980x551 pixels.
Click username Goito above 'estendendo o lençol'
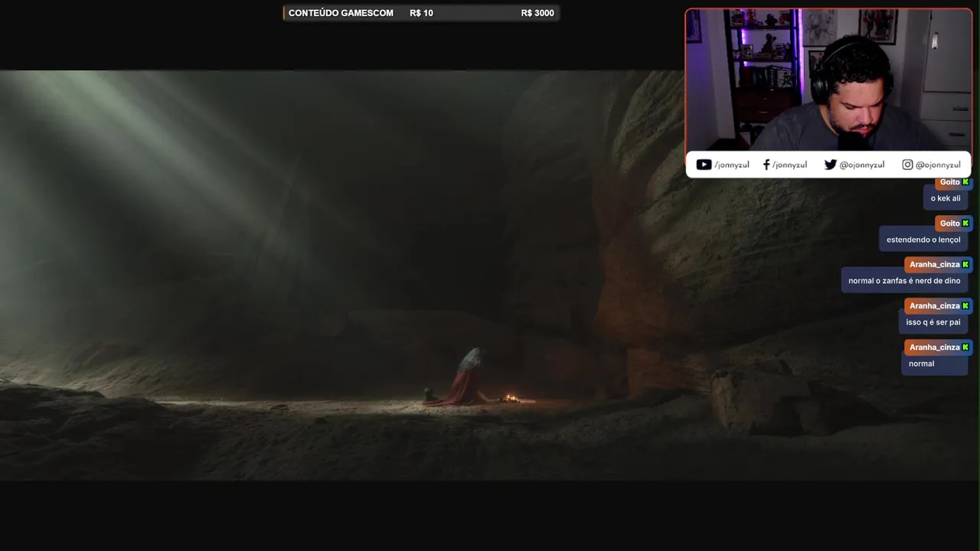pyautogui.click(x=949, y=223)
